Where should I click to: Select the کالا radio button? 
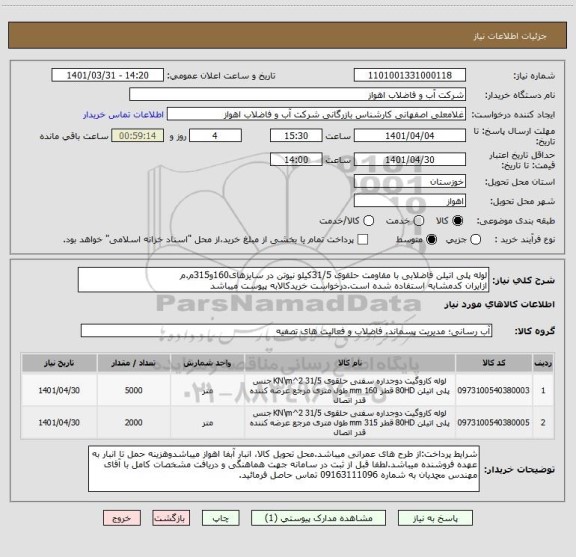[458, 221]
